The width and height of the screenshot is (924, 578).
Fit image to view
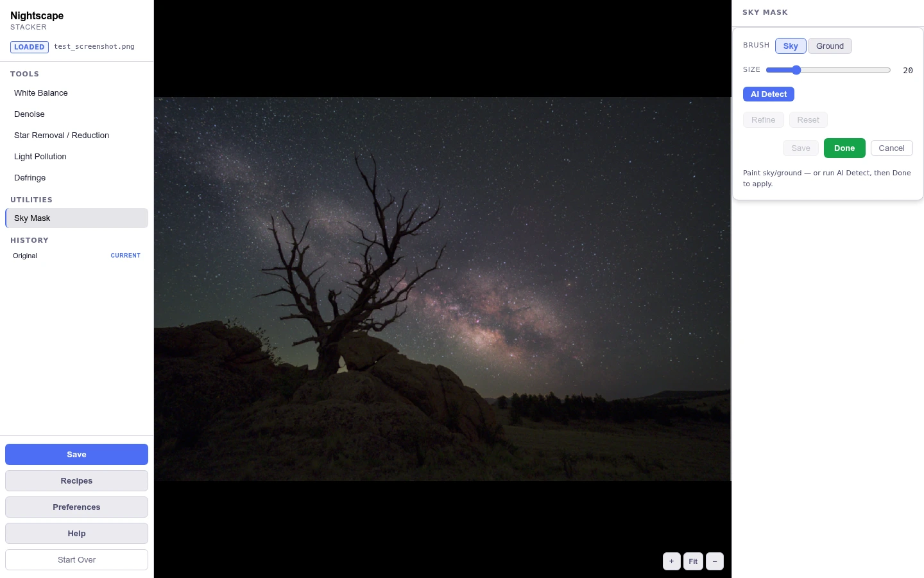693,561
